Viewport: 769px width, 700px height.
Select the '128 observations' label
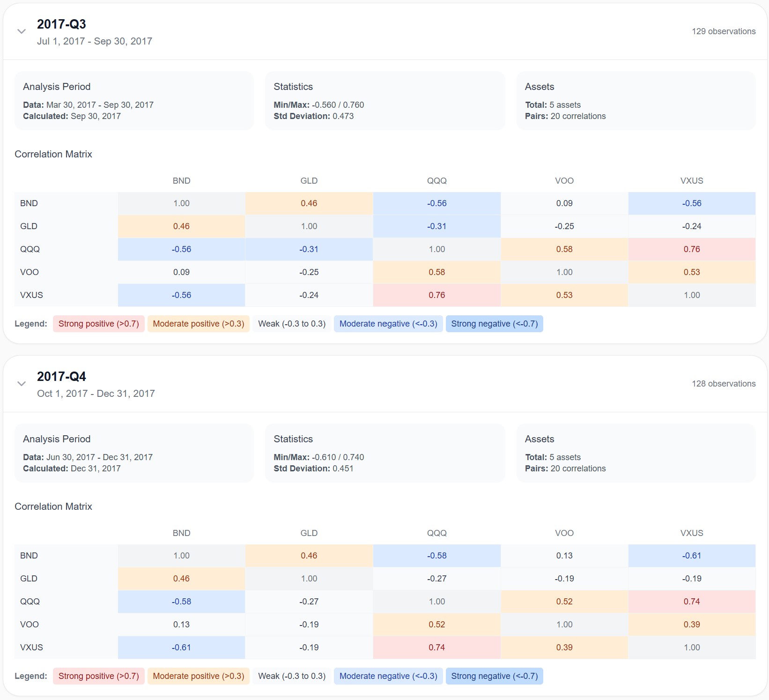[724, 384]
